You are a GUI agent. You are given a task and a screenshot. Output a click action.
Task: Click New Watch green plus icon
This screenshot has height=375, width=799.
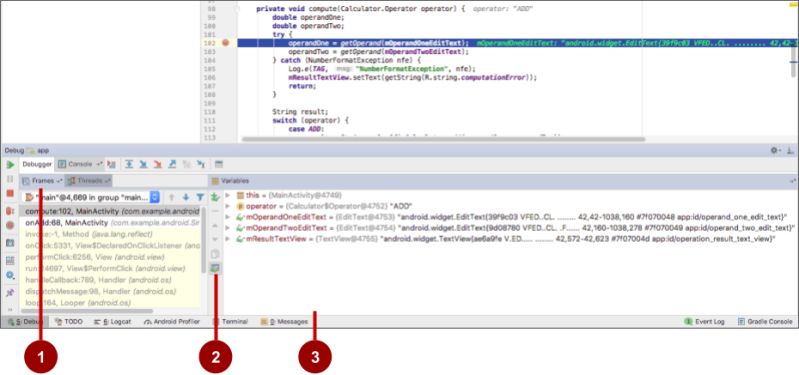215,197
